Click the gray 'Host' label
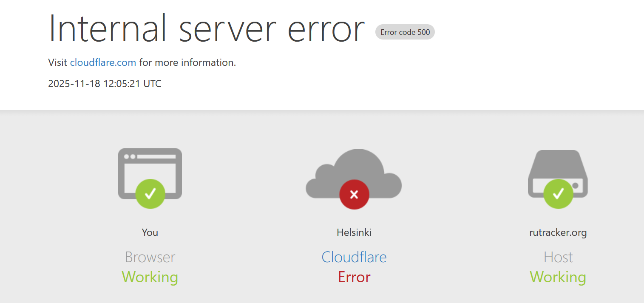The width and height of the screenshot is (644, 303). tap(558, 257)
